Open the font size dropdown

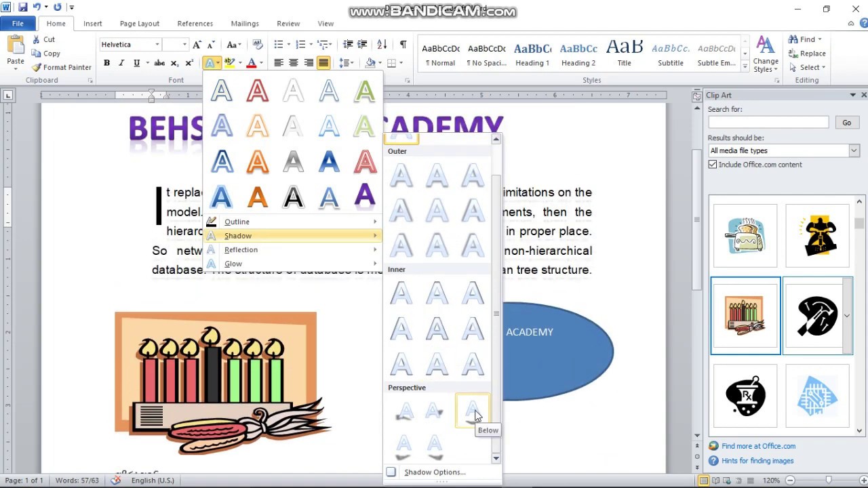(184, 45)
